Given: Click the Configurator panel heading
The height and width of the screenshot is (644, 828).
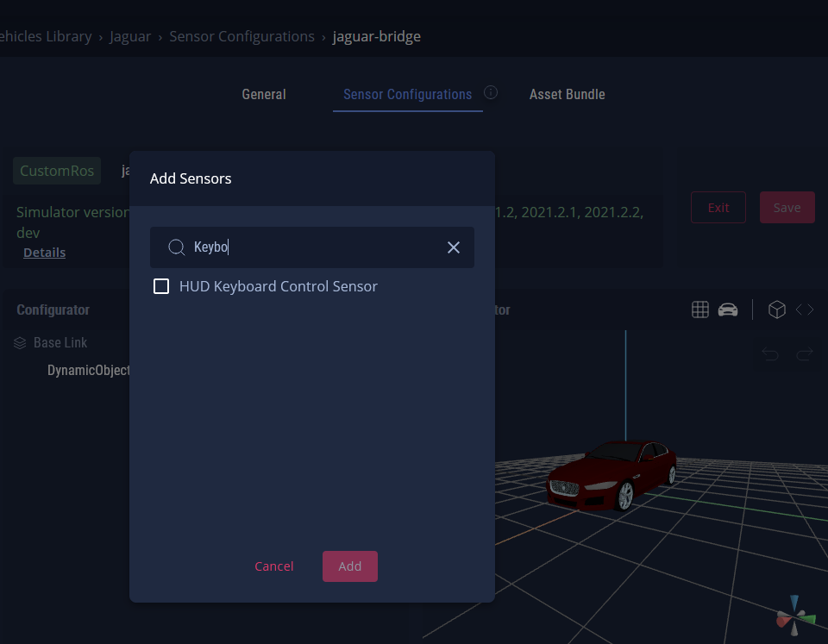Looking at the screenshot, I should coord(53,309).
